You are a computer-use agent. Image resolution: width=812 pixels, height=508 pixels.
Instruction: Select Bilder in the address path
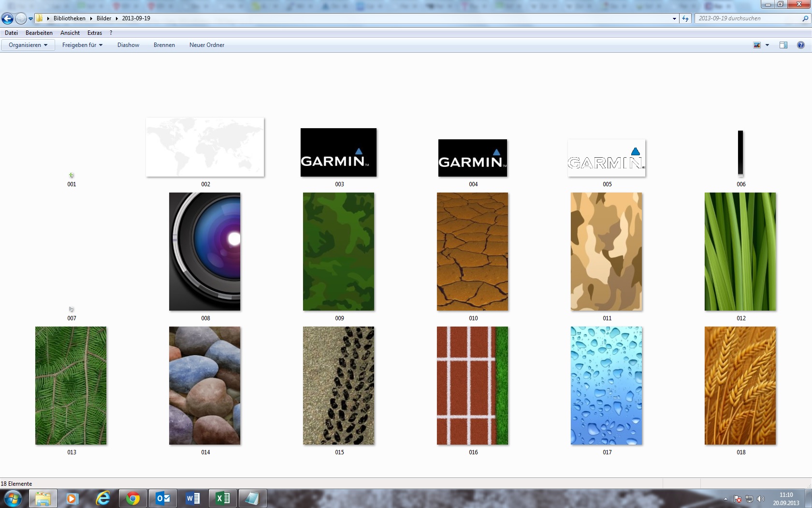[104, 18]
